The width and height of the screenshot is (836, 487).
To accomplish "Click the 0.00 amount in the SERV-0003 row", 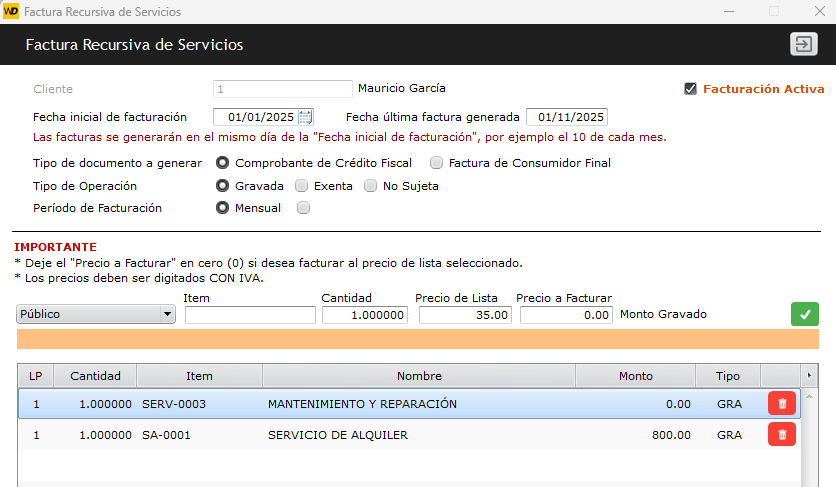I will click(x=678, y=404).
